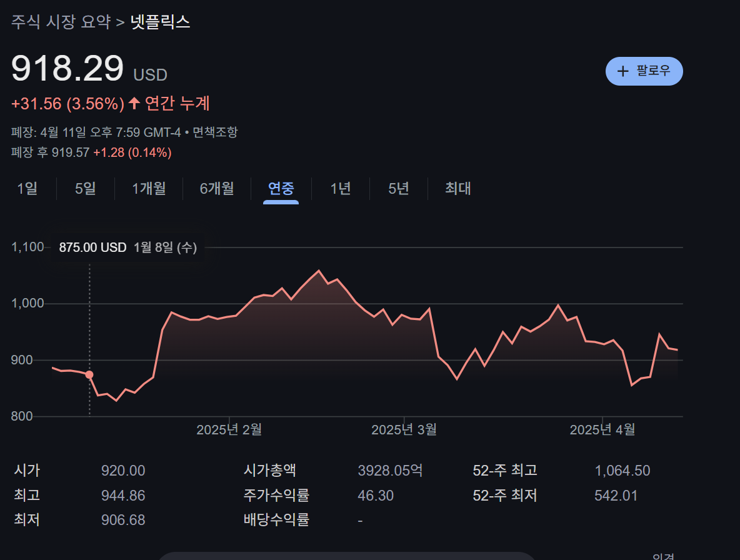The height and width of the screenshot is (560, 740).
Task: Click the 시가총액 label
Action: pyautogui.click(x=269, y=471)
